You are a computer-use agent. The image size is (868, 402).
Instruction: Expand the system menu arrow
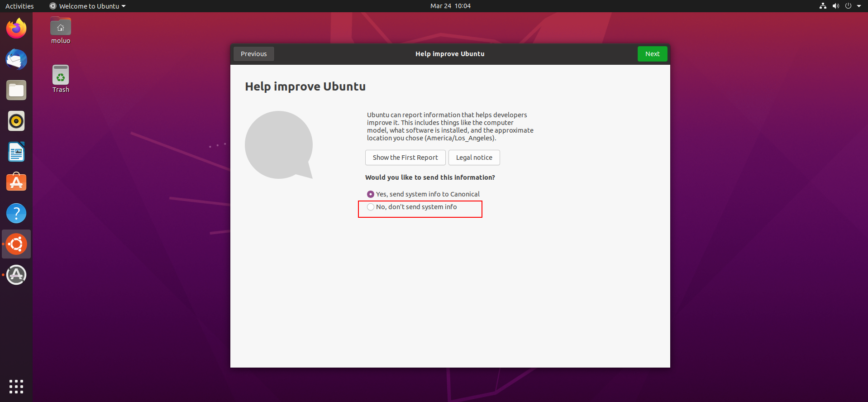[859, 6]
